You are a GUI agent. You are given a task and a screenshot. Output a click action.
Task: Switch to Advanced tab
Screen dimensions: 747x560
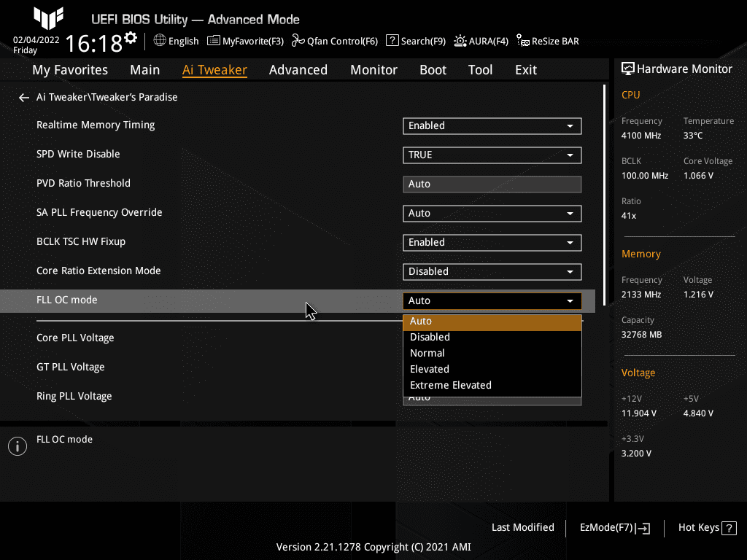[298, 70]
